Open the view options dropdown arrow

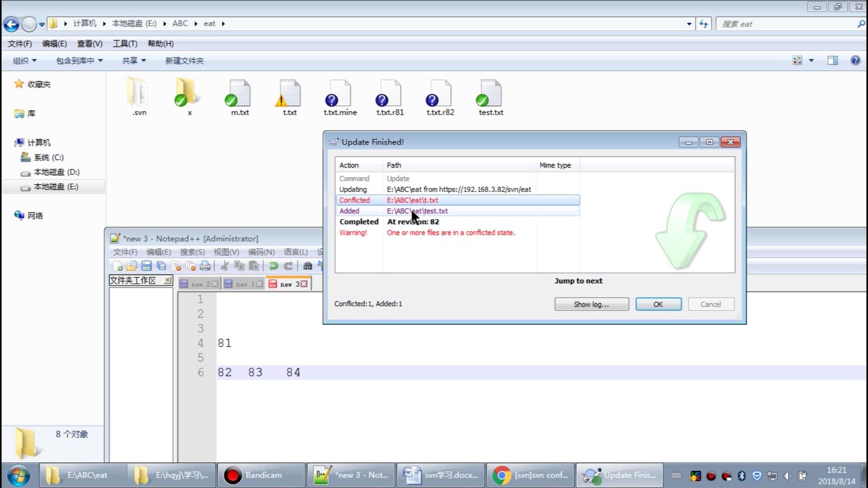[x=811, y=61]
